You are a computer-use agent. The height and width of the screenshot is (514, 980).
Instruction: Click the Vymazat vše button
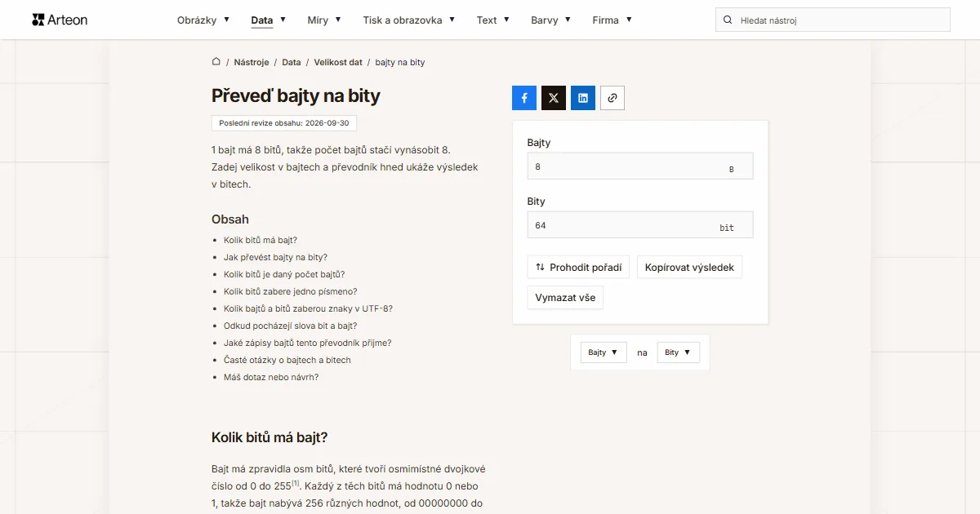click(565, 298)
